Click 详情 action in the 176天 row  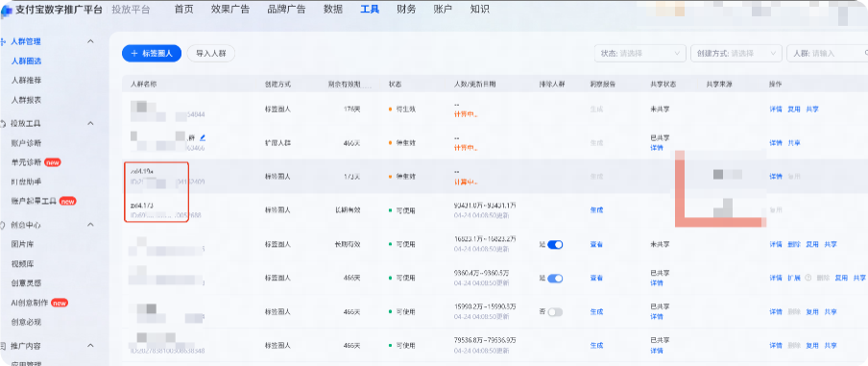[776, 110]
